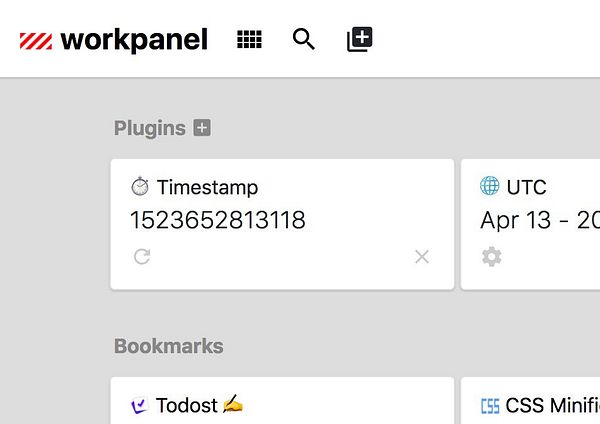
Task: Click the Bookmarks section heading
Action: click(x=168, y=346)
